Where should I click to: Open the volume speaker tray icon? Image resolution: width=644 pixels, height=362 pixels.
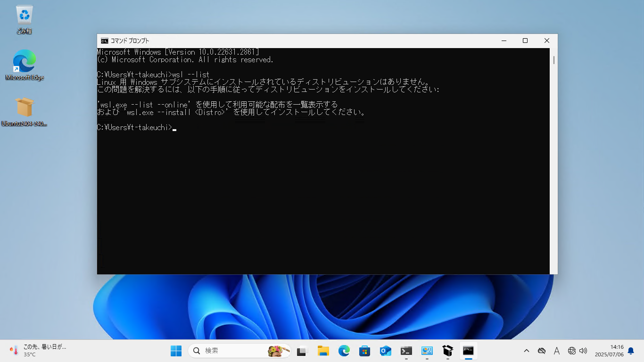pos(583,351)
